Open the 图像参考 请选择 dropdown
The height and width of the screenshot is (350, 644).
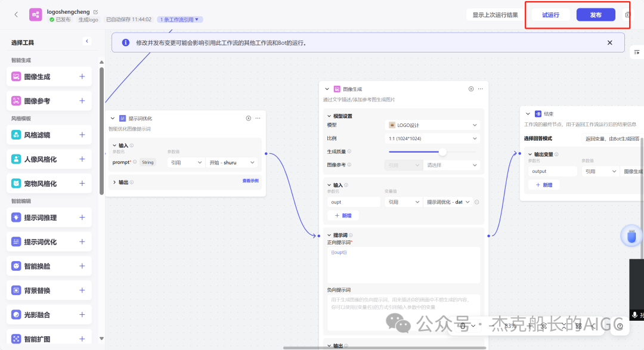coord(452,165)
